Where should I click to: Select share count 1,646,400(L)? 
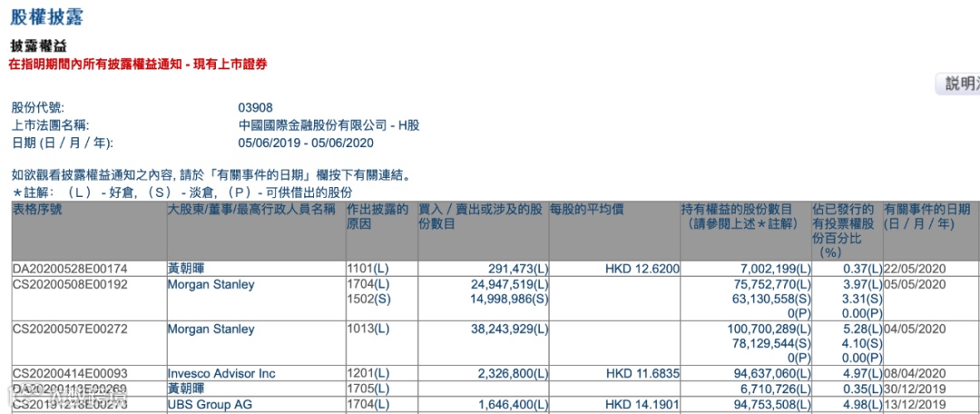tap(513, 405)
